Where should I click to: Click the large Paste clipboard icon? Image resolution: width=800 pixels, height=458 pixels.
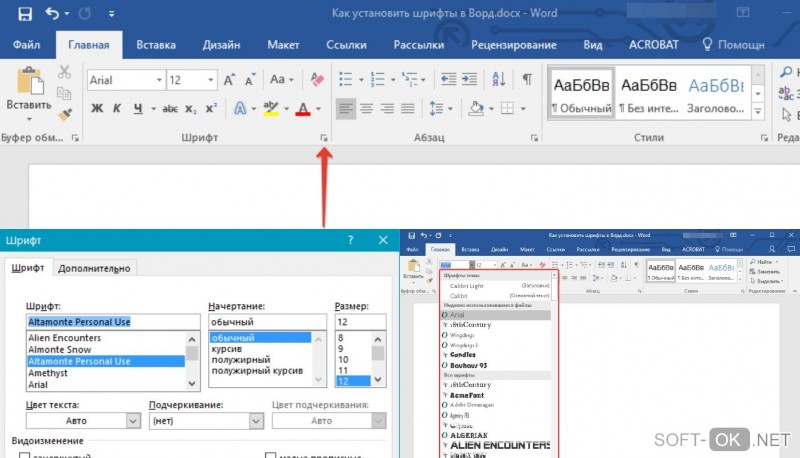[30, 81]
